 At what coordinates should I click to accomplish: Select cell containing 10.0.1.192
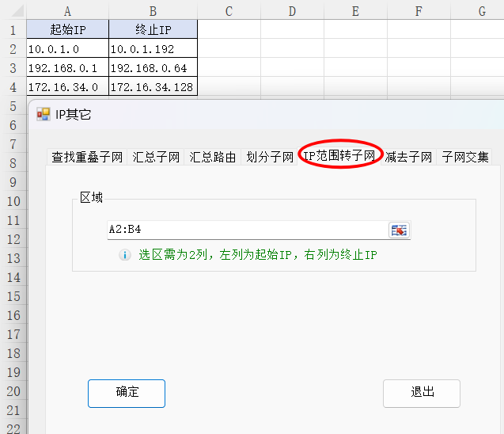tap(153, 48)
